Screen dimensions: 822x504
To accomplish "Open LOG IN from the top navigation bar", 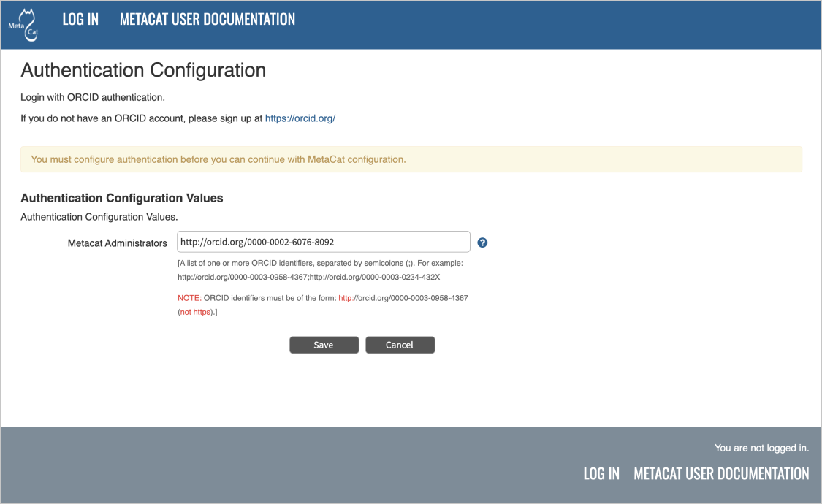I will 80,19.
